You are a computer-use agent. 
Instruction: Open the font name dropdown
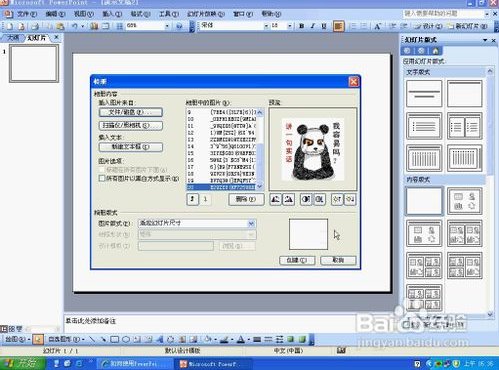point(266,26)
